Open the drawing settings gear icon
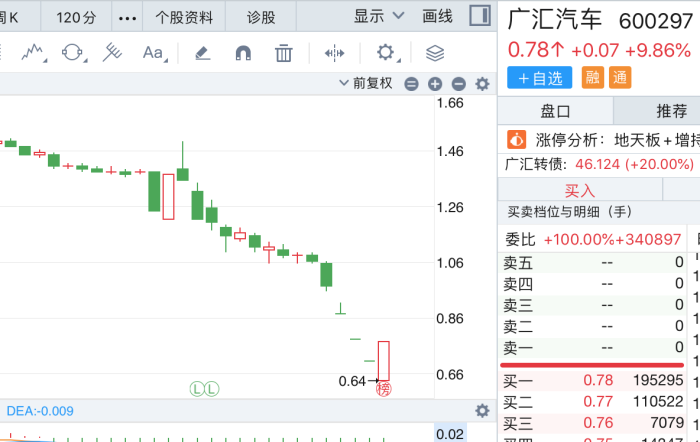700x442 pixels. click(x=387, y=53)
